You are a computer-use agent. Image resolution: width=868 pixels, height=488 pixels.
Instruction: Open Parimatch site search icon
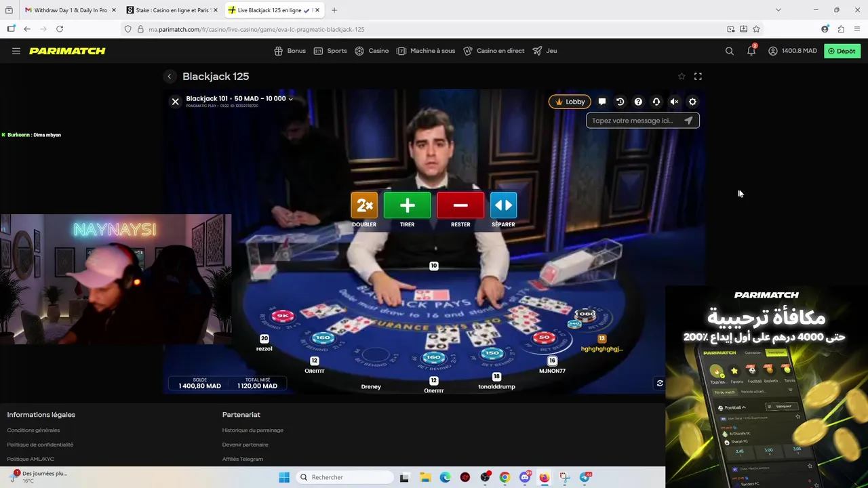click(730, 51)
